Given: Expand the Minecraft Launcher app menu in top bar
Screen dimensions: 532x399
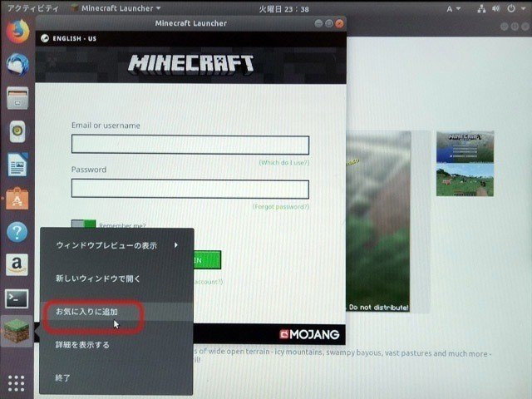Looking at the screenshot, I should 116,8.
